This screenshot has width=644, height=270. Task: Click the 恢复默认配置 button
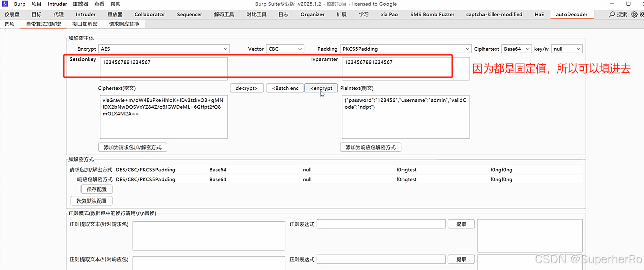(x=92, y=201)
